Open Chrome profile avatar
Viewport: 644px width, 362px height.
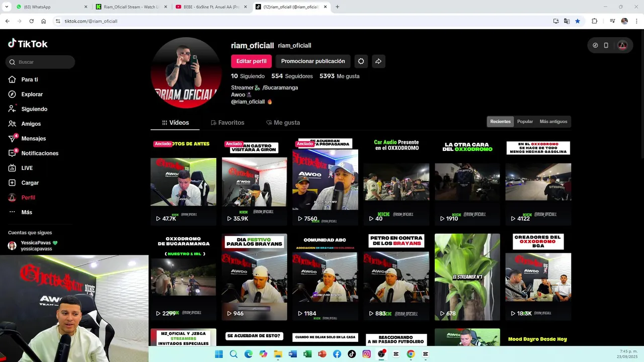[624, 21]
